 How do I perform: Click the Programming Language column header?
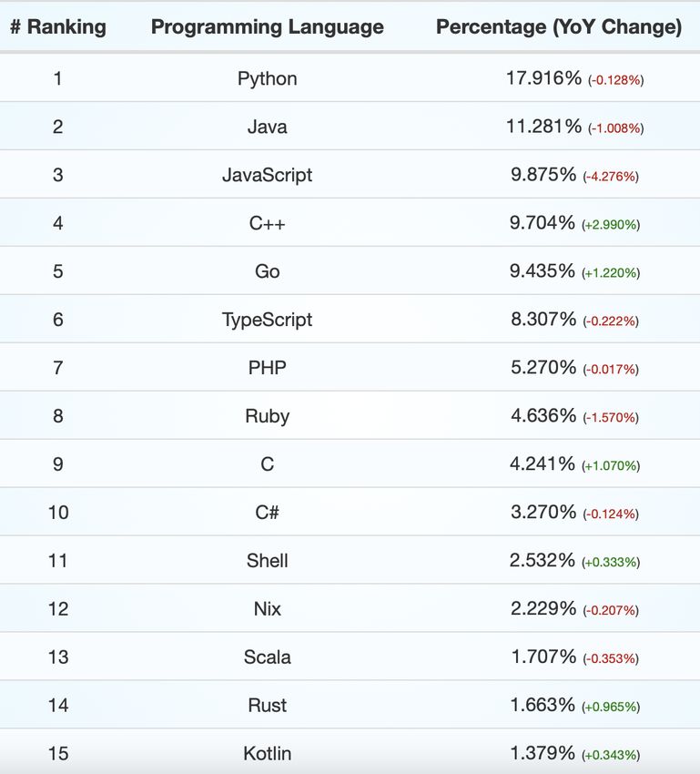pos(268,26)
